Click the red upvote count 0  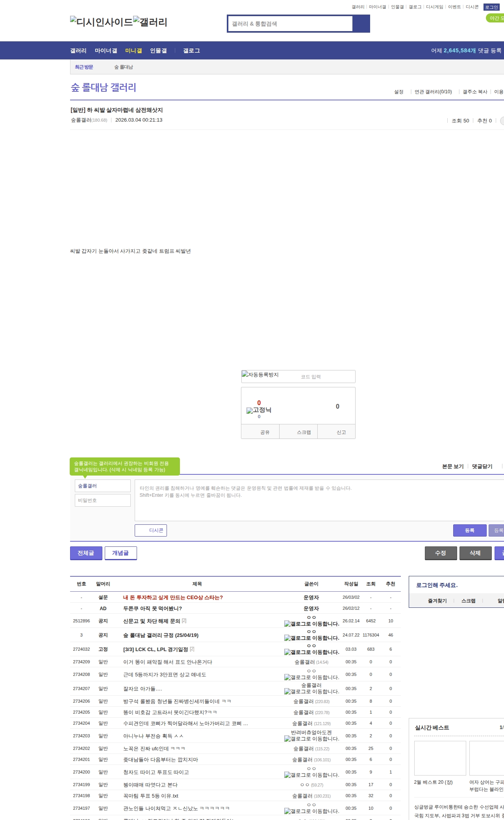point(259,403)
